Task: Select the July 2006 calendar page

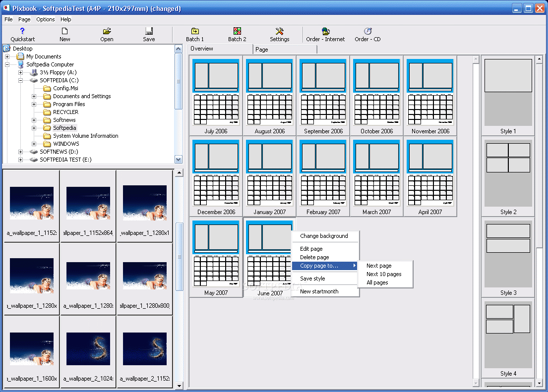Action: coord(216,96)
